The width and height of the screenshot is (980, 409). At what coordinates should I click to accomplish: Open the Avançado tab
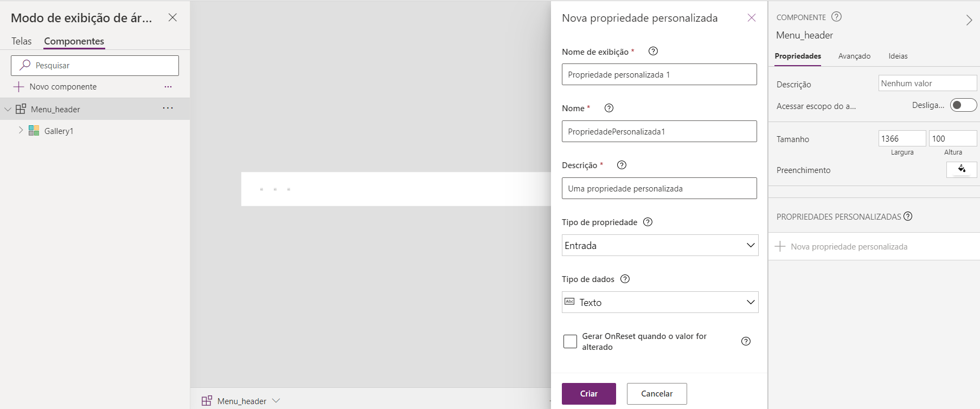point(854,56)
